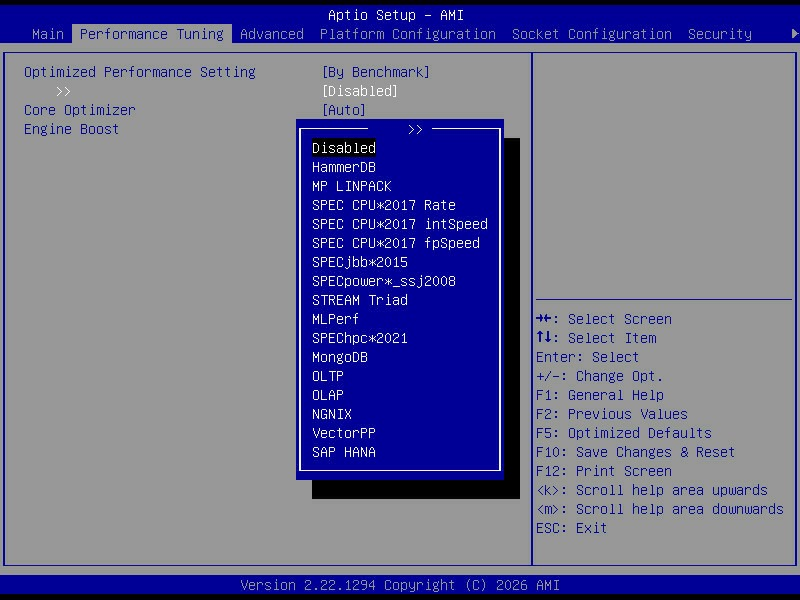Click the Enter: Select hint
The height and width of the screenshot is (600, 800).
tap(587, 357)
